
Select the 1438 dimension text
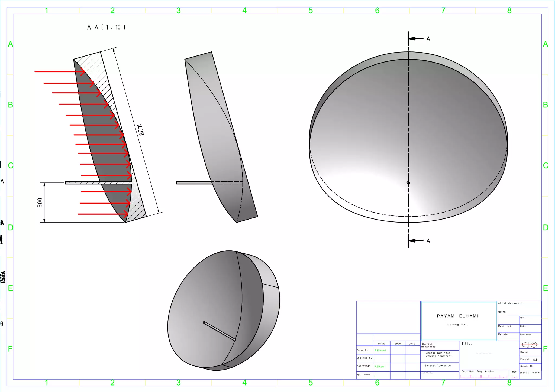coord(140,129)
